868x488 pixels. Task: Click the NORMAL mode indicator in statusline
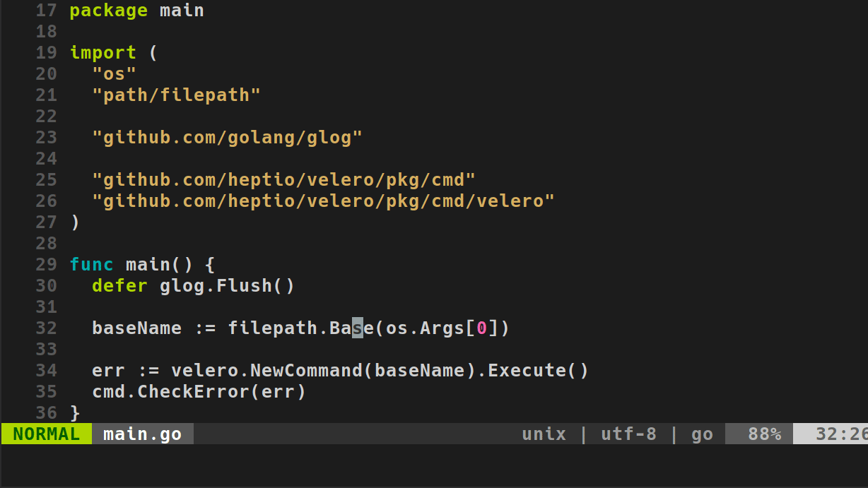click(46, 434)
